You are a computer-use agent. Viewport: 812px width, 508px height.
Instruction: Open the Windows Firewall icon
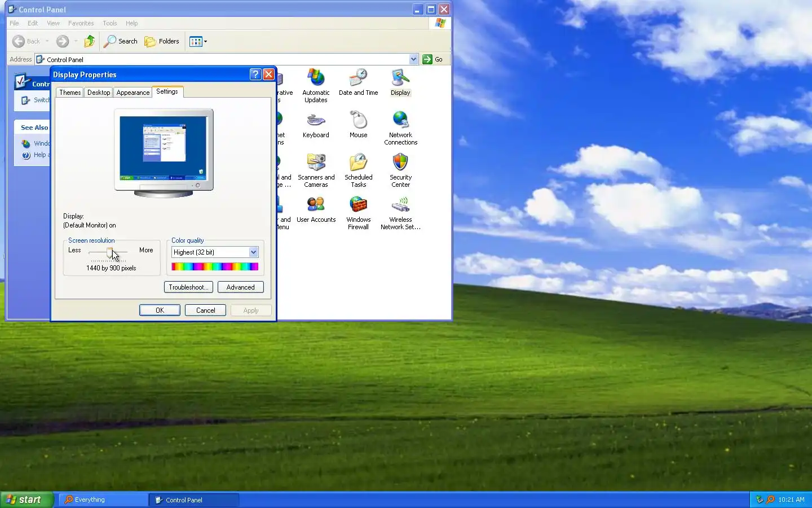pos(358,213)
